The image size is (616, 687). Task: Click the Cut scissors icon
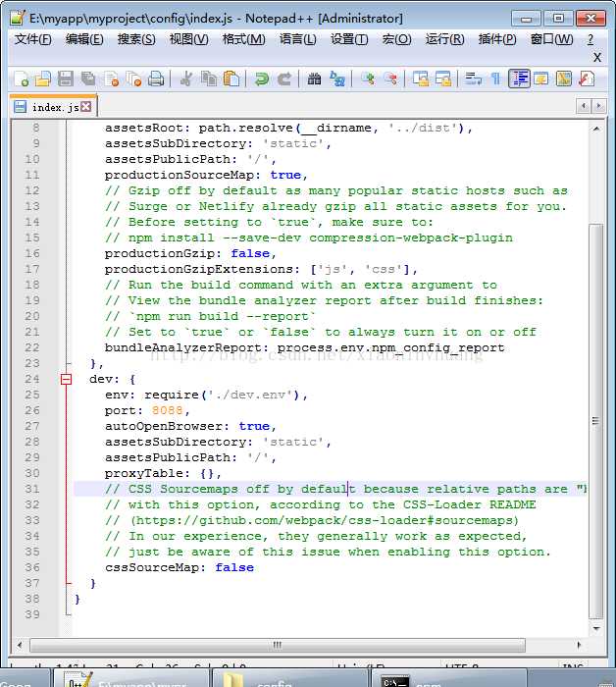point(186,79)
